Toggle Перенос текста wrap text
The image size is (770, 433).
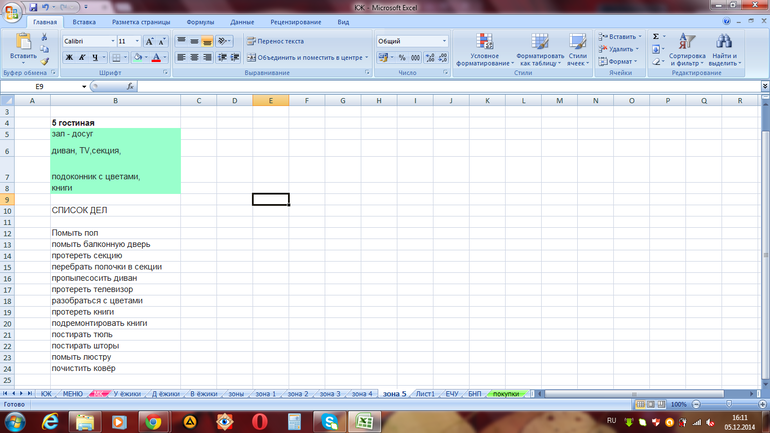[275, 41]
